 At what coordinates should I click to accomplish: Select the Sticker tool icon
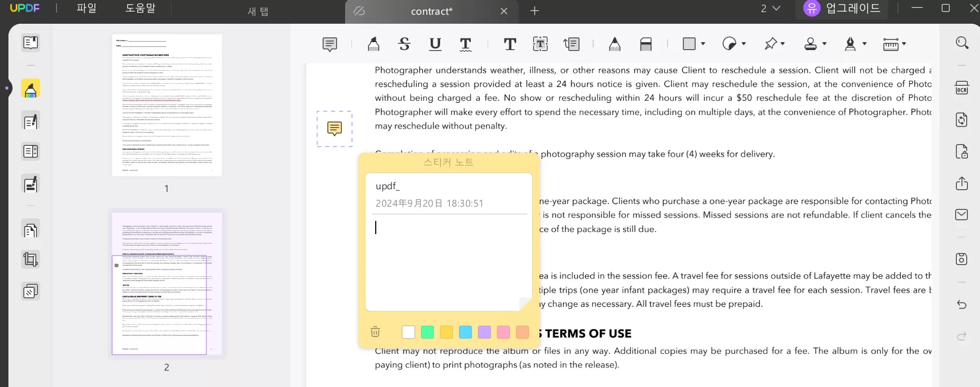pyautogui.click(x=729, y=44)
